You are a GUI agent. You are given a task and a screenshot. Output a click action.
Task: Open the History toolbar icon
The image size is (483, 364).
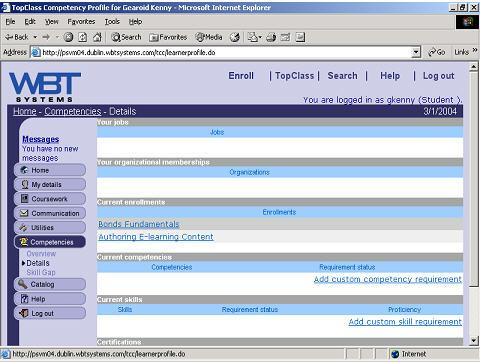pos(235,37)
